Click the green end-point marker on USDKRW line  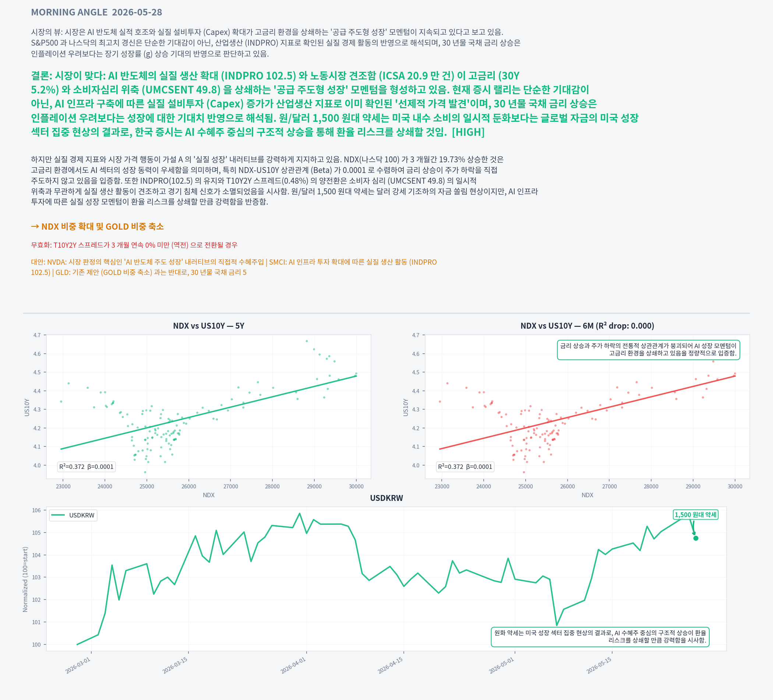coord(696,538)
